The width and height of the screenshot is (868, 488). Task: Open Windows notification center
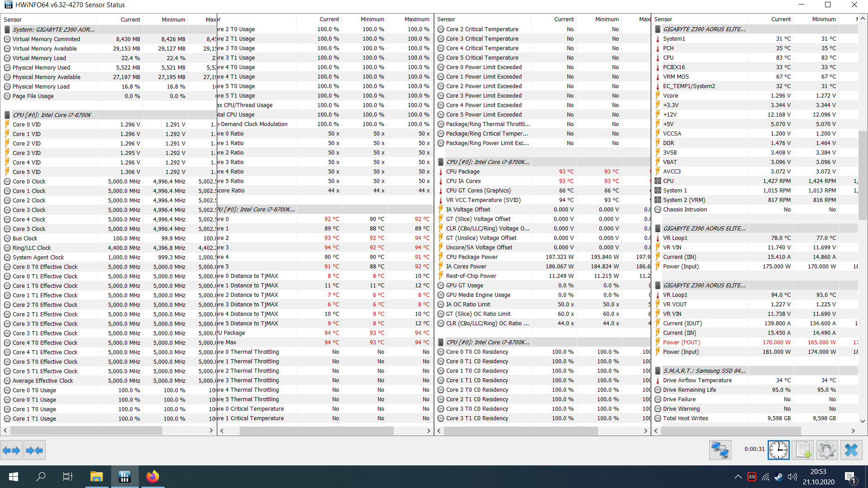(x=849, y=477)
